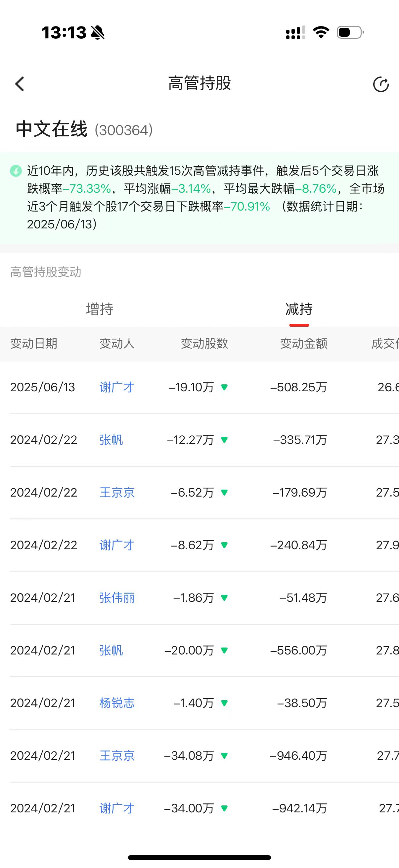Image resolution: width=399 pixels, height=868 pixels.
Task: Tap the cellular signal bars icon
Action: click(x=296, y=33)
